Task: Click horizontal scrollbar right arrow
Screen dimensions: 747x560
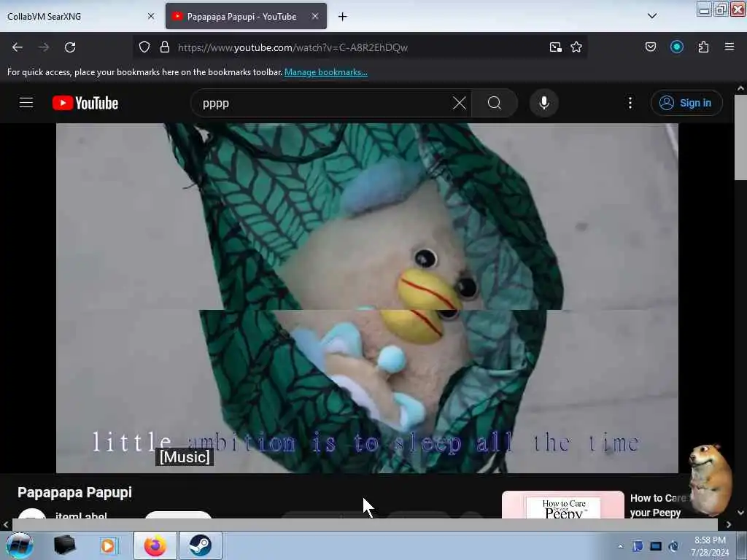Action: (x=729, y=524)
